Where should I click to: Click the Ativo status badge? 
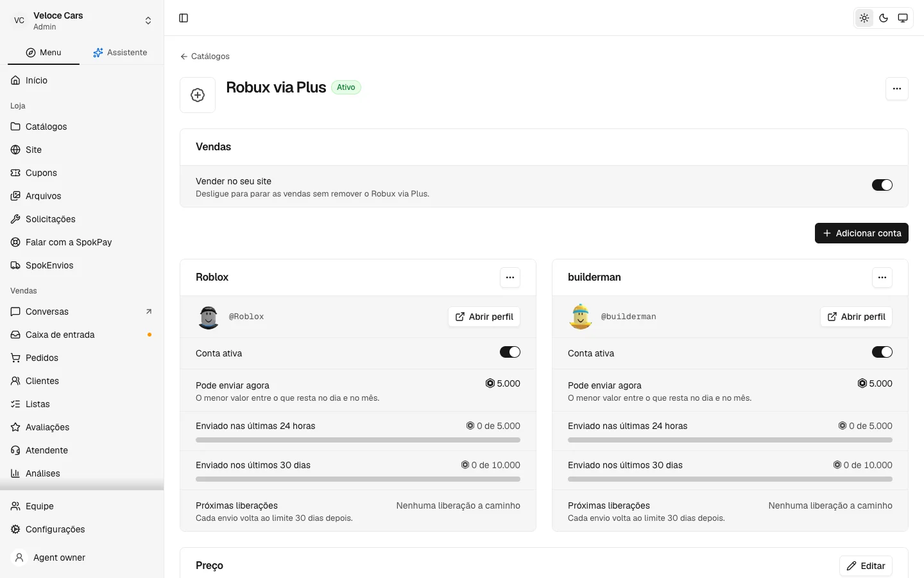[346, 87]
